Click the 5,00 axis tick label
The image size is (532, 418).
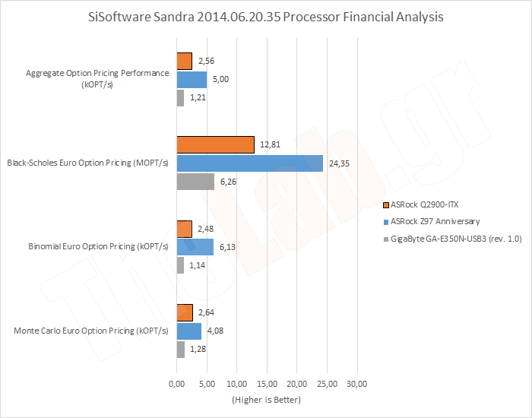(x=207, y=384)
